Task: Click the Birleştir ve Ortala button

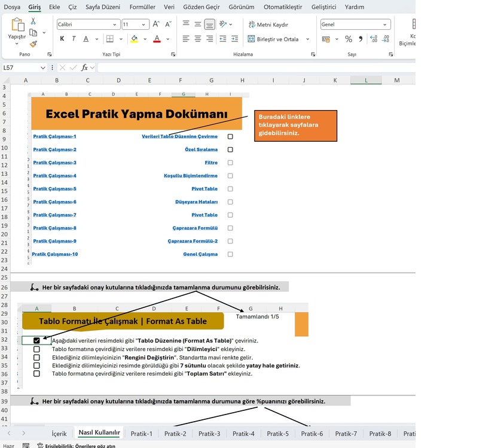Action: pos(273,39)
